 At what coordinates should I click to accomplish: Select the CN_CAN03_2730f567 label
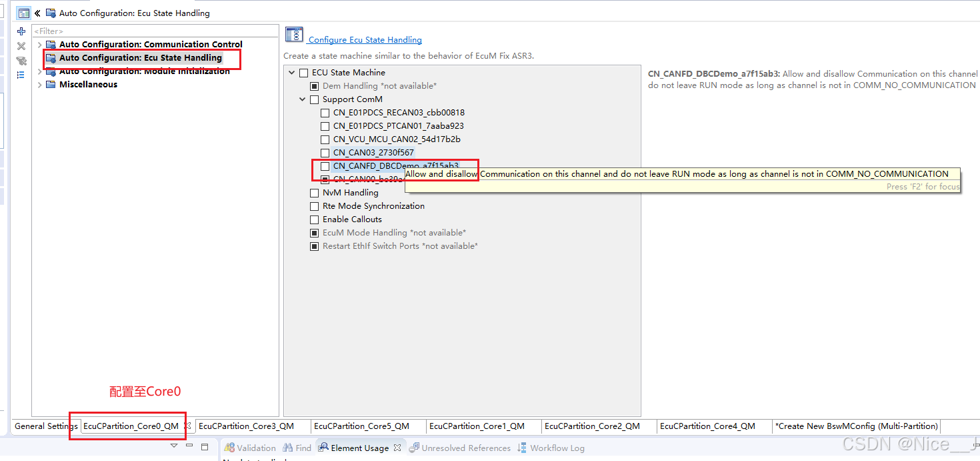pyautogui.click(x=373, y=153)
